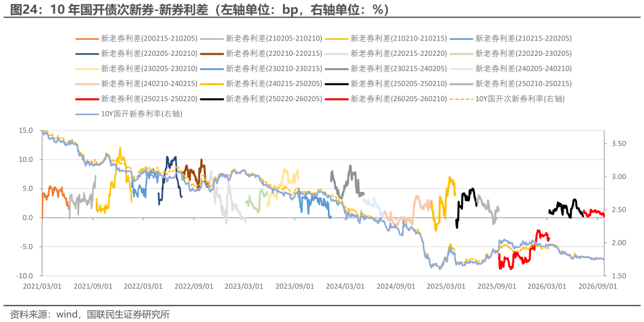Click the black line swatch for 250220-260205
644x322 pixels.
[x=212, y=99]
